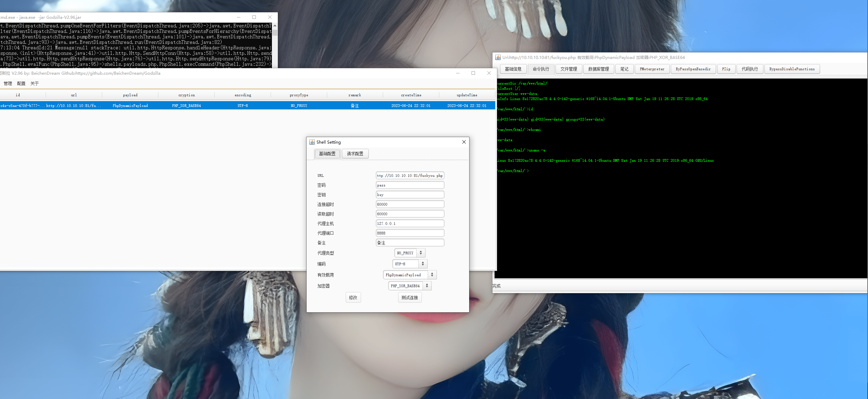The image size is (868, 399).
Task: Click the 读取超时 field
Action: point(410,214)
